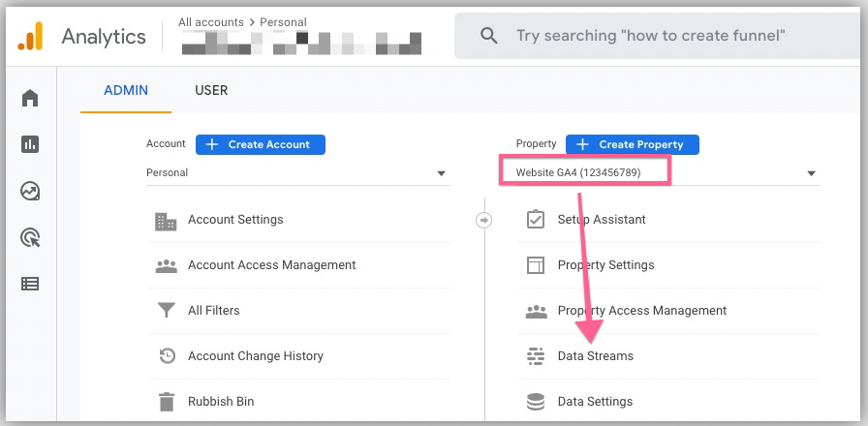Open Advertising icon in left sidebar
Viewport: 868px width, 426px height.
(x=30, y=237)
